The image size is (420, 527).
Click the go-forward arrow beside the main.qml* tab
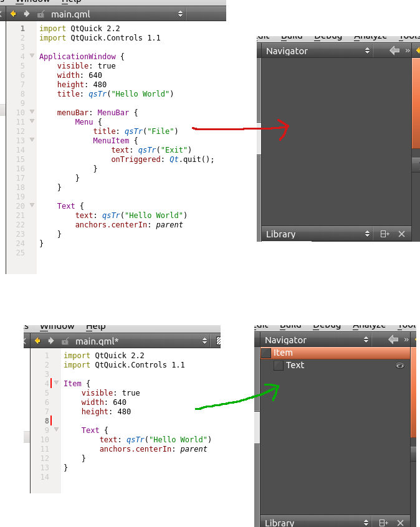coord(51,341)
